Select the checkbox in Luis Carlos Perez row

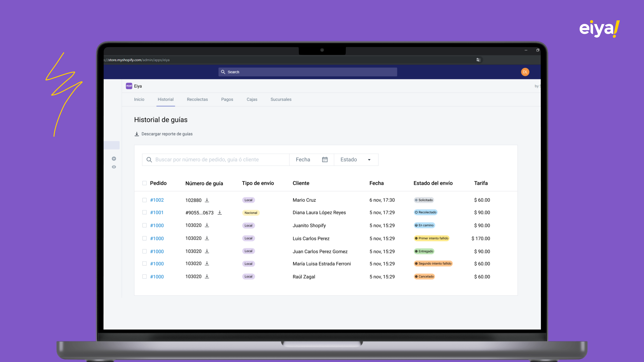pos(144,238)
